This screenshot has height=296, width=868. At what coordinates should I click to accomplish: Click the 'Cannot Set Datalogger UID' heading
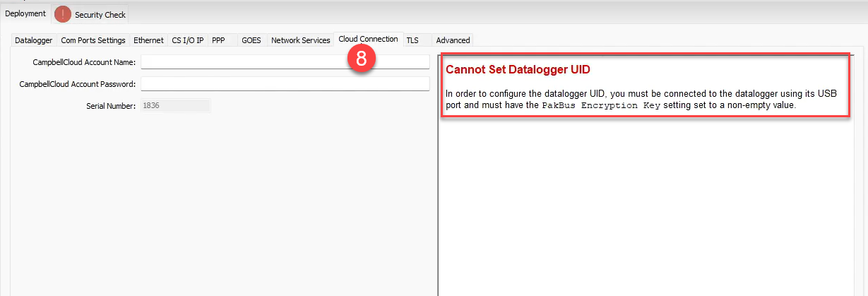tap(517, 70)
